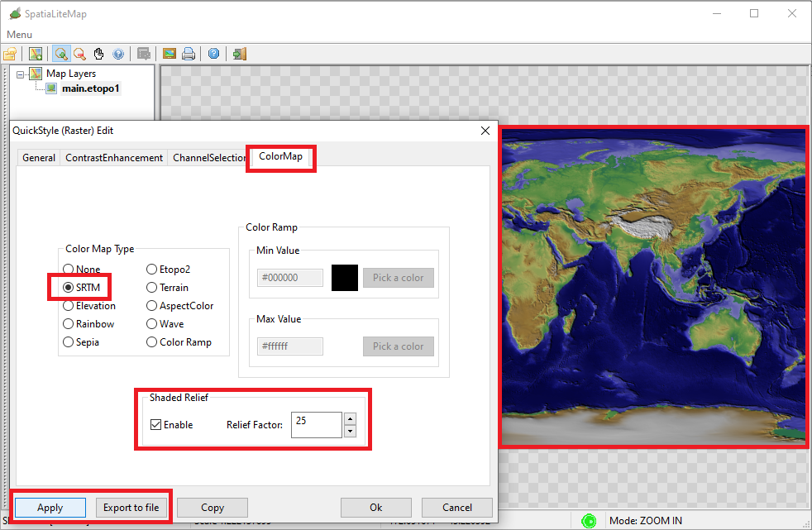Switch to the ContrastEnhancement tab
Image resolution: width=812 pixels, height=530 pixels.
(114, 158)
